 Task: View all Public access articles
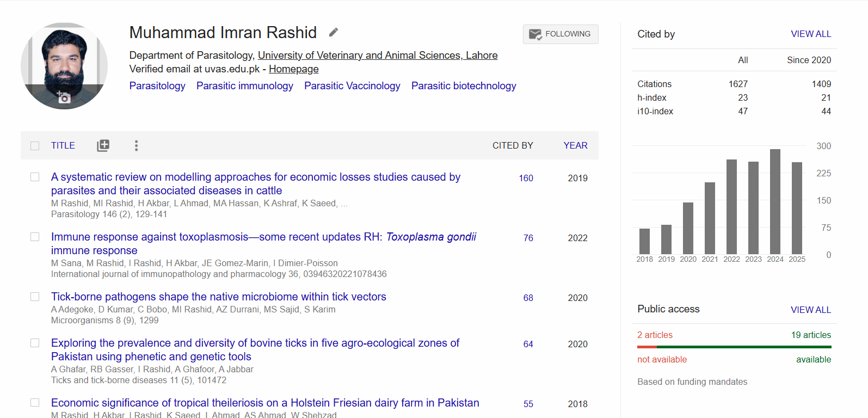pos(811,310)
